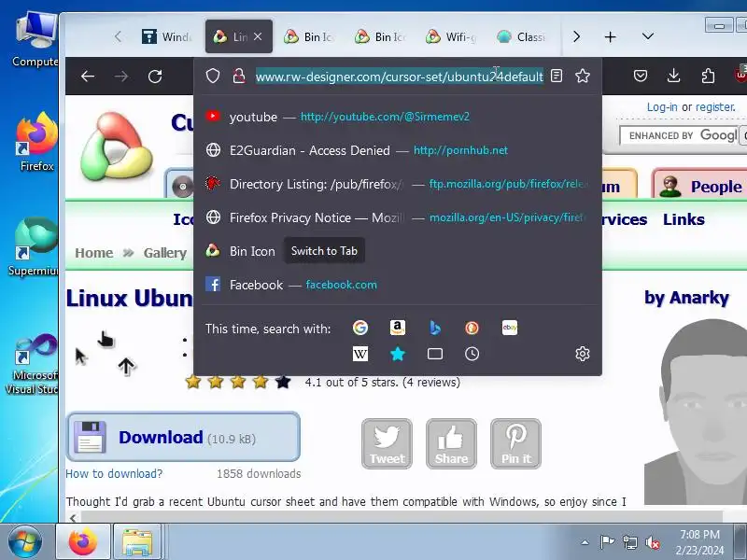Click the Pin it Pinterest button
747x560 pixels.
(x=515, y=444)
